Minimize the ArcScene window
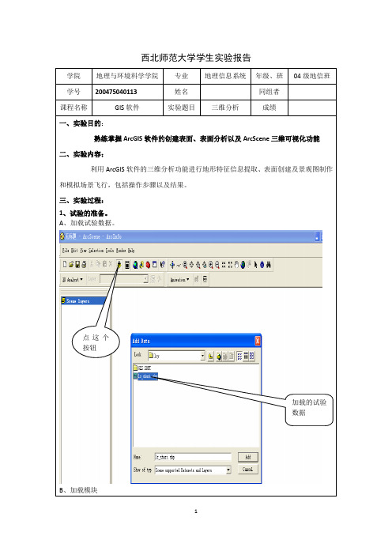Screen dimensions: 392x555 point(317,237)
